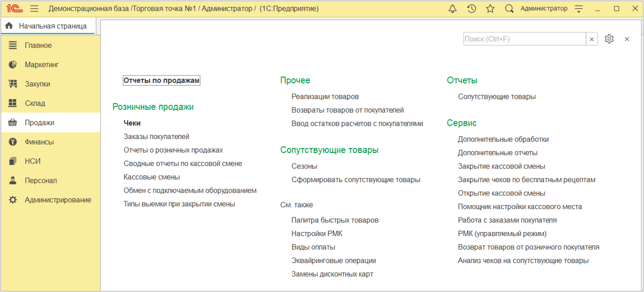Open Сформировать сопутствующие товары
The width and height of the screenshot is (644, 292).
(x=356, y=180)
